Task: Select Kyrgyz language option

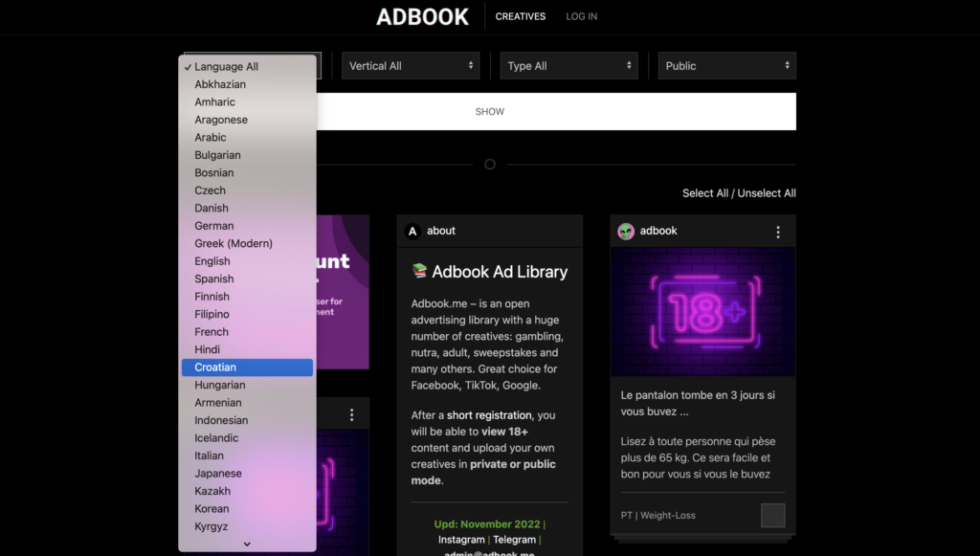Action: [248, 526]
